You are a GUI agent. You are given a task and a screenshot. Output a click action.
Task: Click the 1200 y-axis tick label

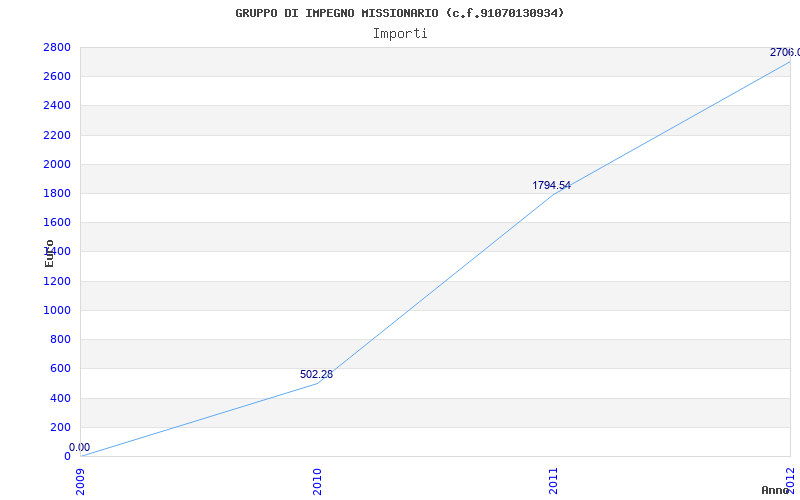coord(57,281)
